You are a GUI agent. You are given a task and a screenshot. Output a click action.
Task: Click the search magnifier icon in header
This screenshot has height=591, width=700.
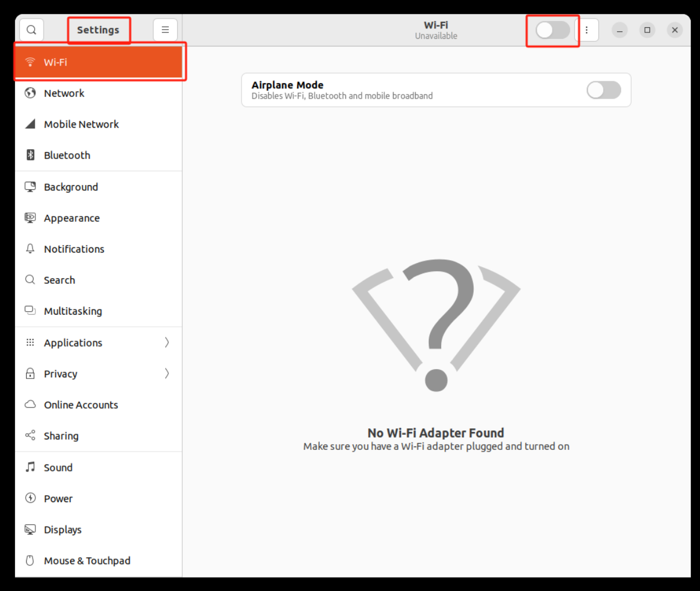(x=31, y=30)
